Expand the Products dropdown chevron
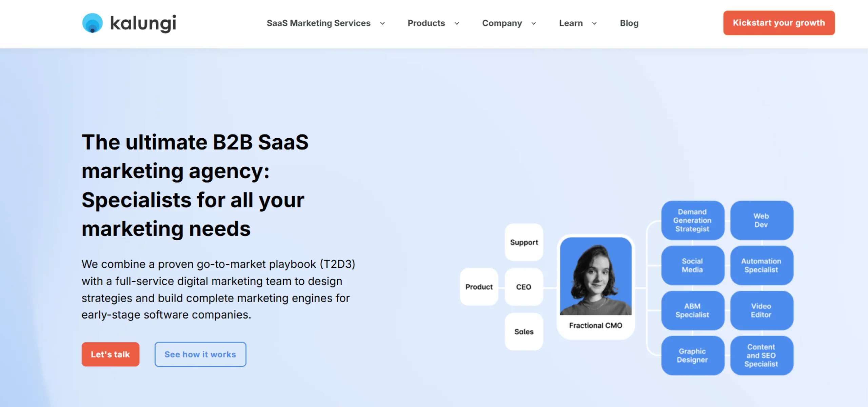The height and width of the screenshot is (407, 868). 457,23
